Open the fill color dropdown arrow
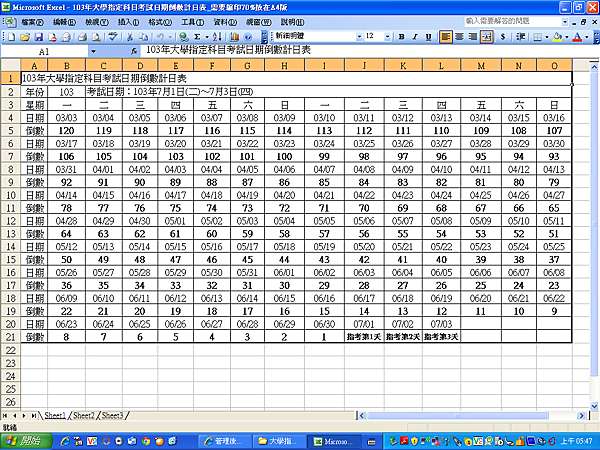Image resolution: width=600 pixels, height=450 pixels. pos(566,37)
